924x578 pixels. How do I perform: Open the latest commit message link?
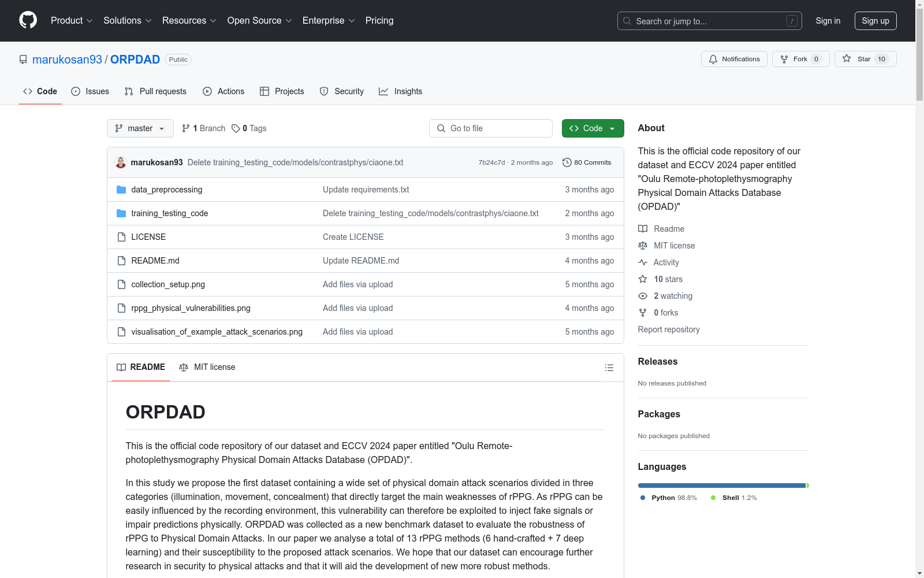[295, 162]
